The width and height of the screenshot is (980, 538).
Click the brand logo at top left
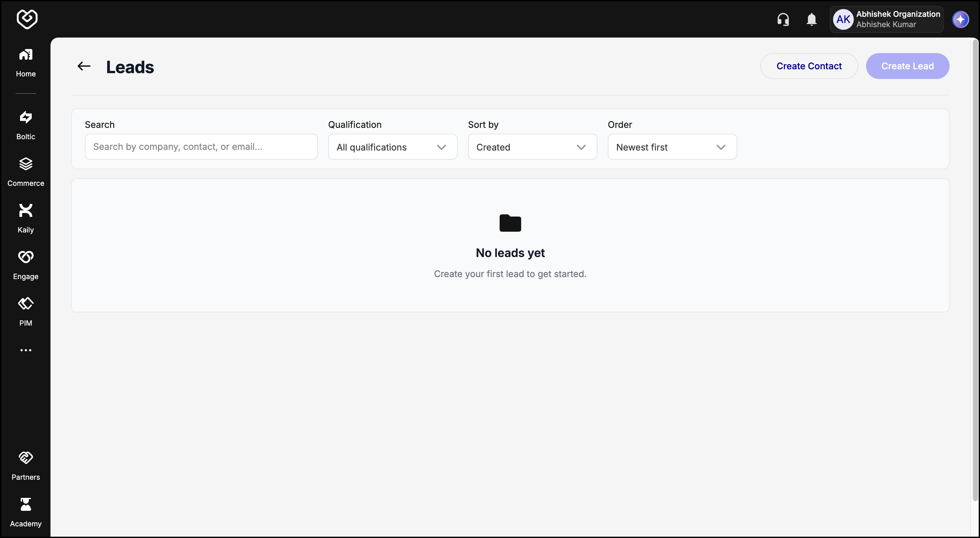point(27,19)
